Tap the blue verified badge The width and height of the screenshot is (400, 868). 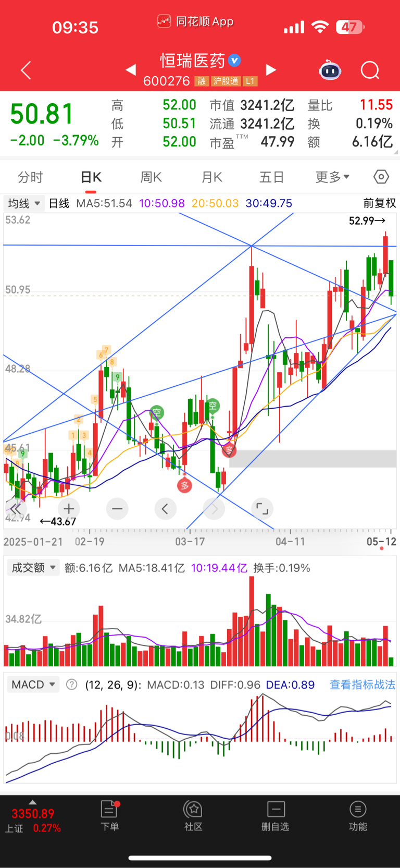point(235,60)
